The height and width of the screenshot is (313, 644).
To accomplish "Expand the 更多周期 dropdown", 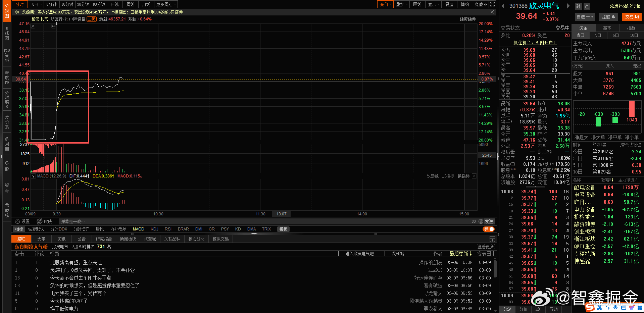I will [x=166, y=4].
